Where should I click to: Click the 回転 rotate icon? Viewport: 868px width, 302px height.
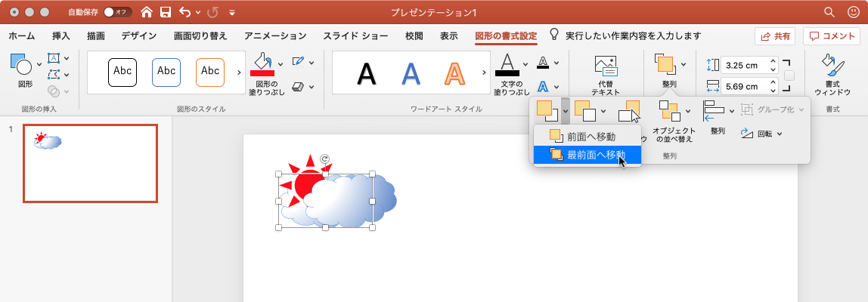click(747, 134)
